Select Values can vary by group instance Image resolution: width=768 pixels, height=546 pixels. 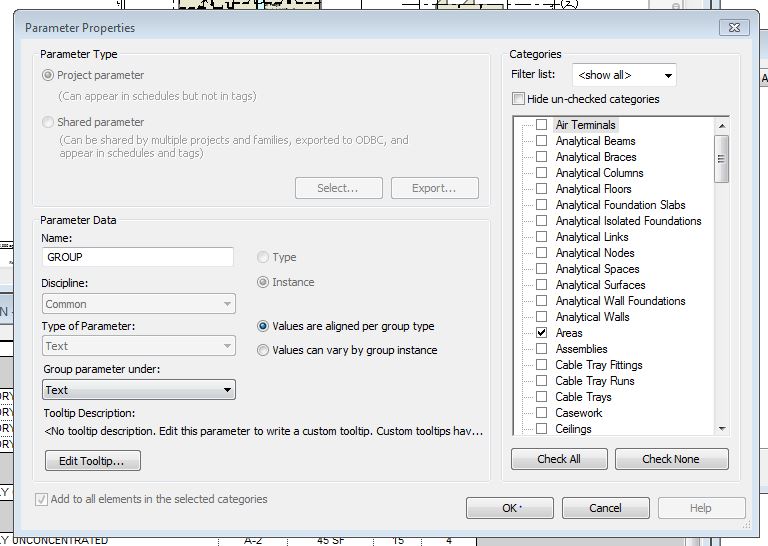pyautogui.click(x=263, y=350)
